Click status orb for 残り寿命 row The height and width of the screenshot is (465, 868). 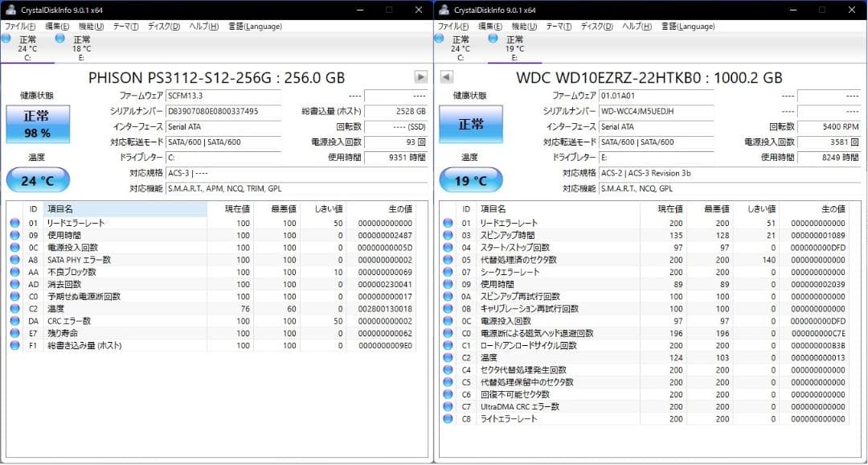pos(14,333)
